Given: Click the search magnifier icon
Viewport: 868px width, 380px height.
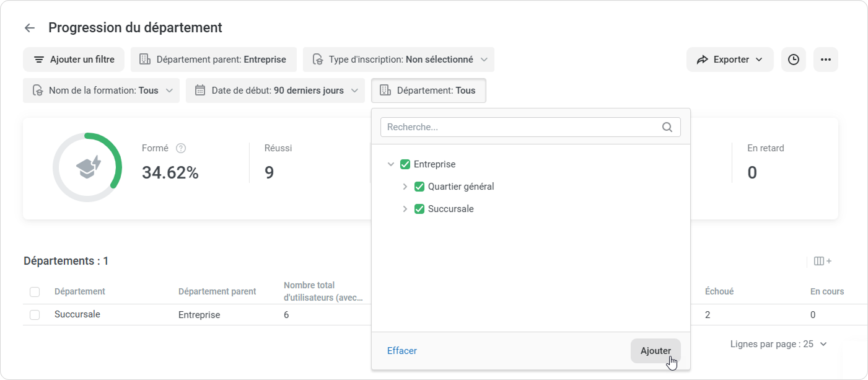Looking at the screenshot, I should tap(667, 127).
